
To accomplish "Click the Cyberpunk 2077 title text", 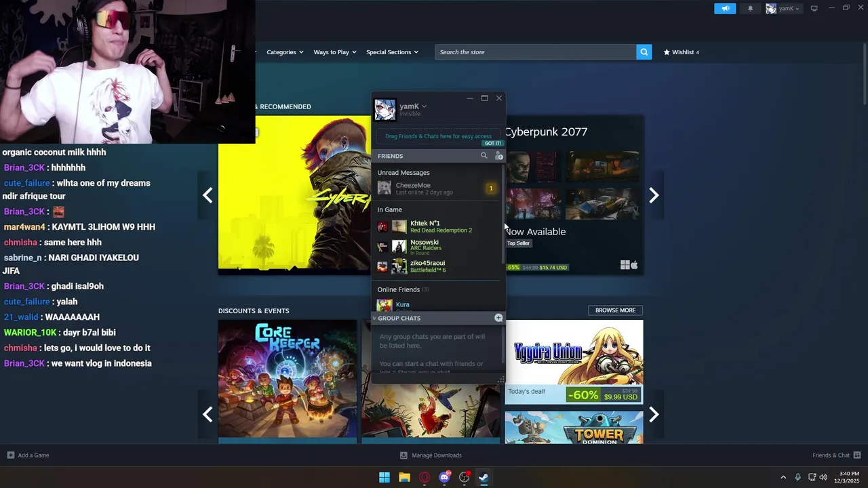I will tap(546, 131).
